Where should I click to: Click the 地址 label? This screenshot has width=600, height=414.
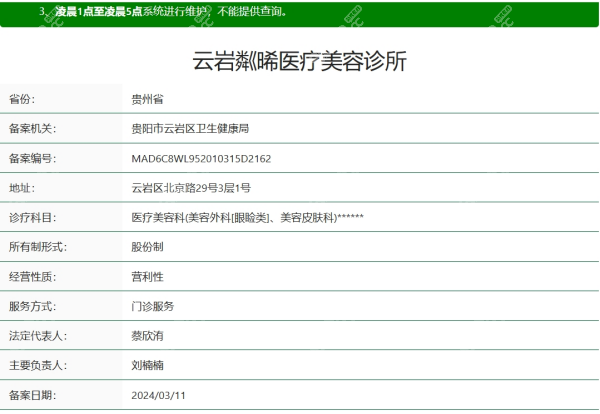22,188
